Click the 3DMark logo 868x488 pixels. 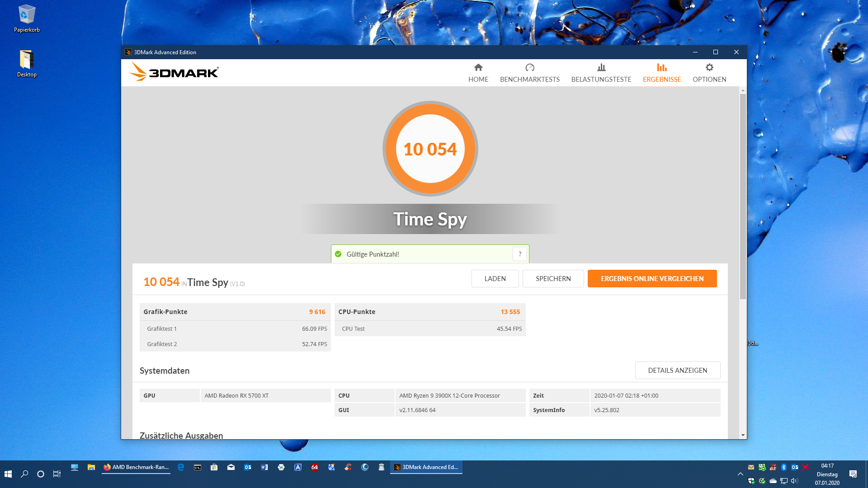coord(174,72)
